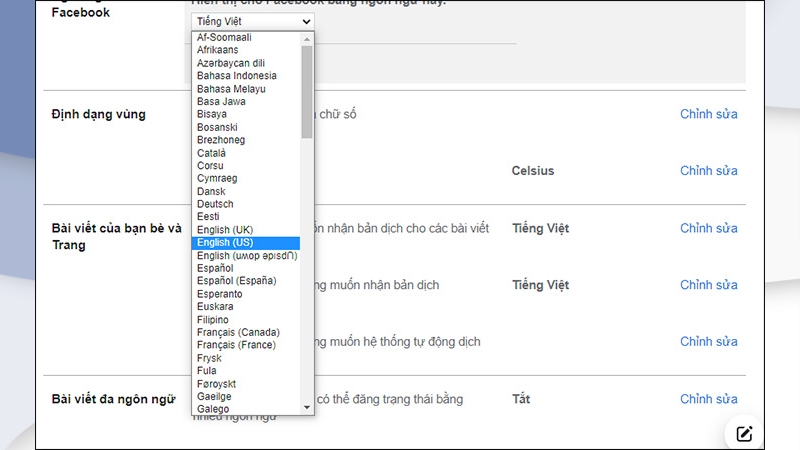Click Chỉnh sửa in the không muốn nhận bản dịch row
Image resolution: width=800 pixels, height=450 pixels.
tap(709, 285)
